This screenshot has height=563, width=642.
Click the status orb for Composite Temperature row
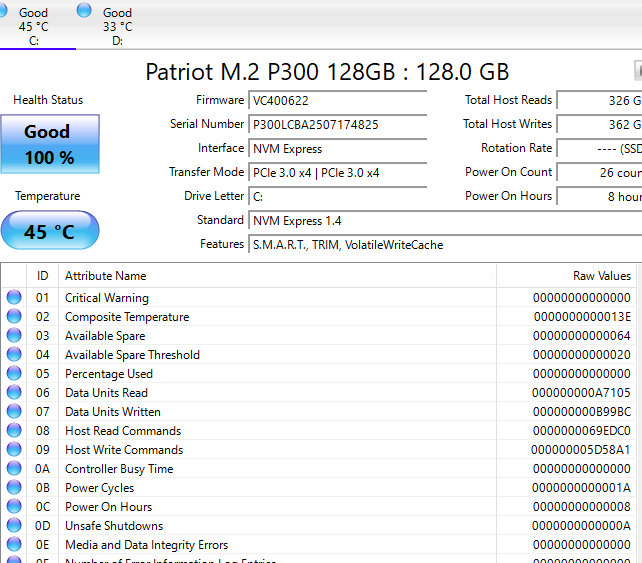click(x=14, y=316)
